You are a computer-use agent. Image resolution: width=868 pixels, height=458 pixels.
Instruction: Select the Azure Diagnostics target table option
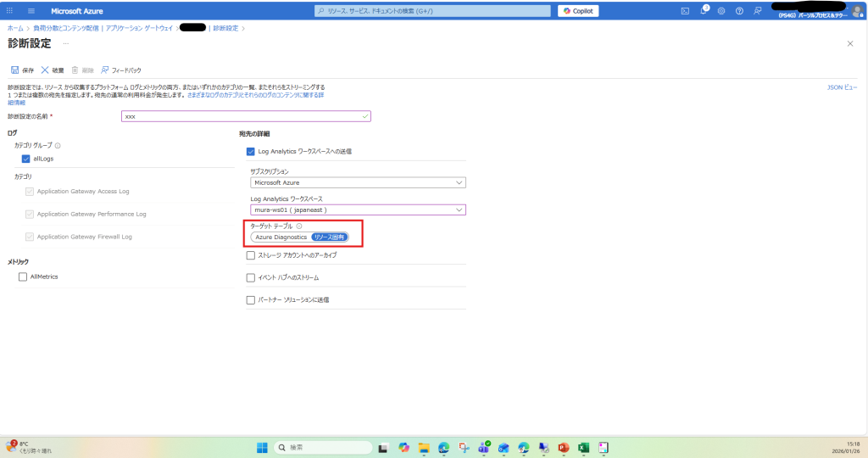coord(281,237)
